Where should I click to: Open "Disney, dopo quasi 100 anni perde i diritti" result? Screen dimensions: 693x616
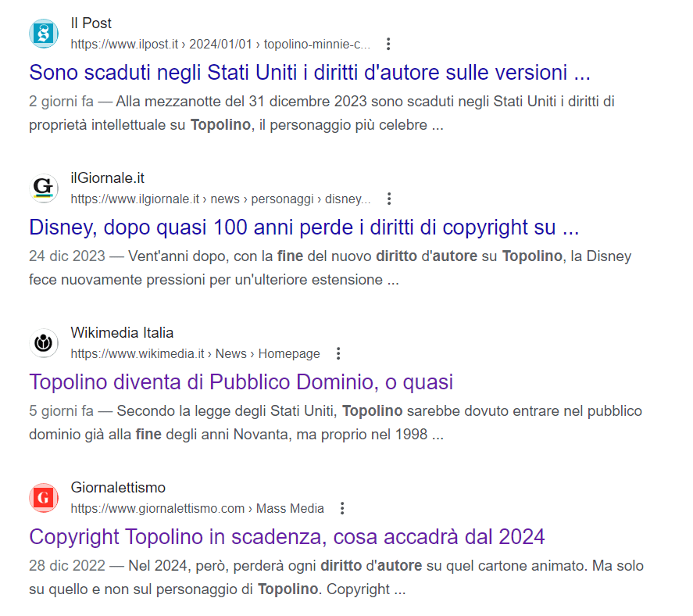point(304,227)
